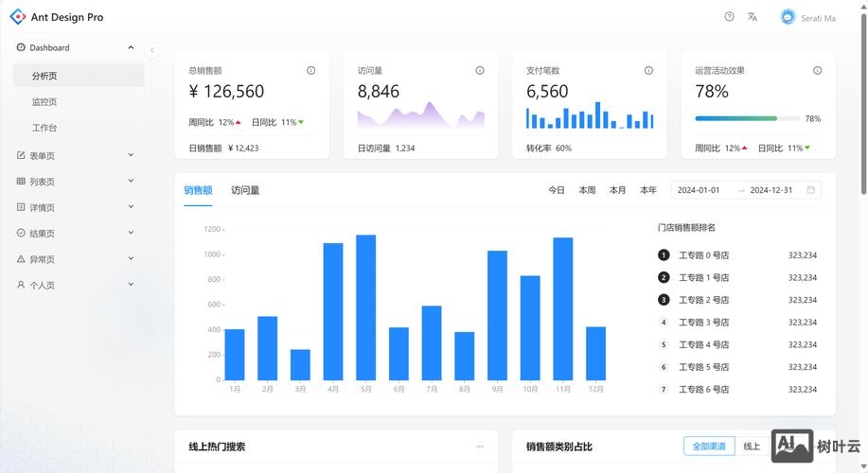Open the language switcher icon
The width and height of the screenshot is (868, 473).
[752, 17]
